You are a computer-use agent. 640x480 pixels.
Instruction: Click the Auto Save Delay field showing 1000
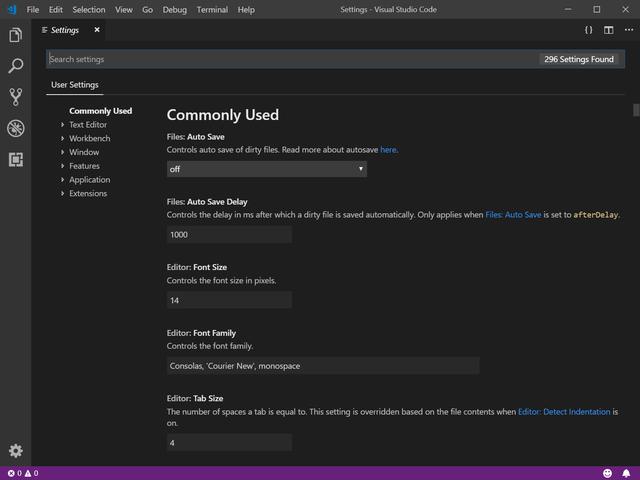pos(229,235)
